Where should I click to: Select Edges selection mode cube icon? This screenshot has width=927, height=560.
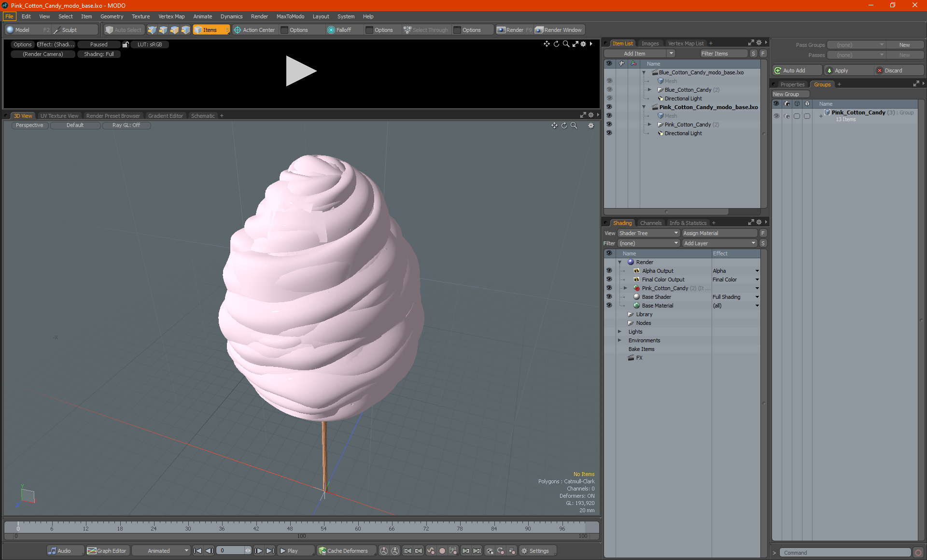(163, 30)
